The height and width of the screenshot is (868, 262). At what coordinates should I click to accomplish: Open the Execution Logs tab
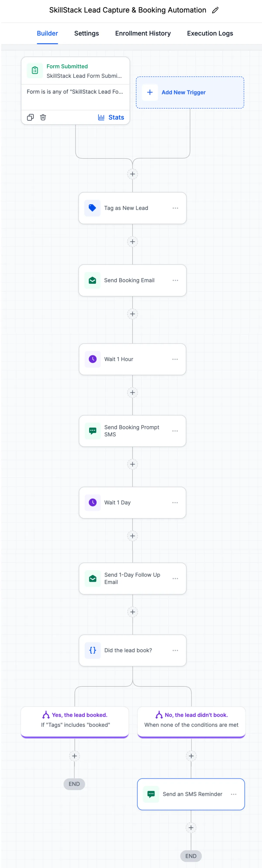tap(210, 33)
